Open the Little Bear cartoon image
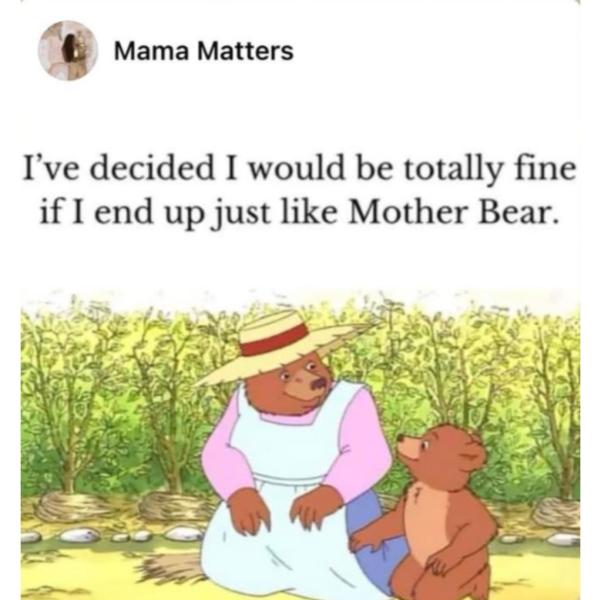 300,444
